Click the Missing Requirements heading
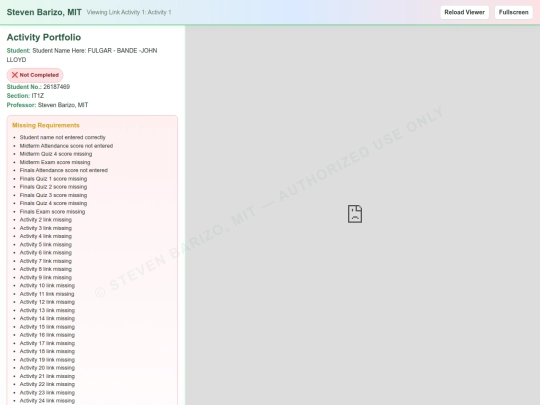This screenshot has height=405, width=540. coord(46,125)
